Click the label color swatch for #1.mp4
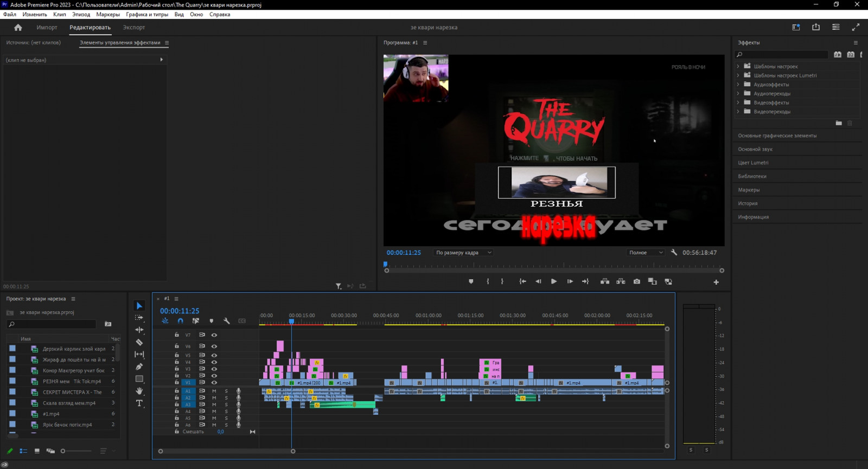The image size is (868, 469). pyautogui.click(x=12, y=413)
